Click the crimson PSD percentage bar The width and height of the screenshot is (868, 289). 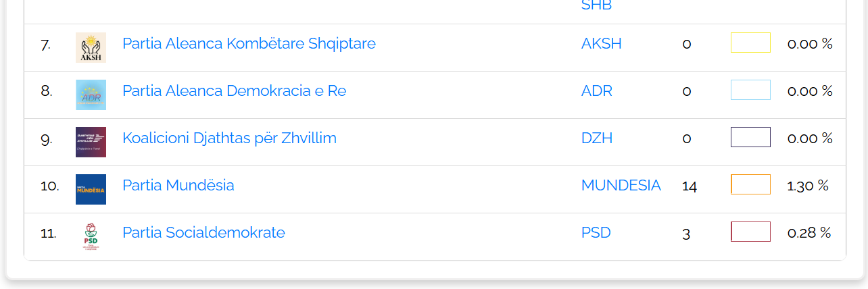[750, 232]
